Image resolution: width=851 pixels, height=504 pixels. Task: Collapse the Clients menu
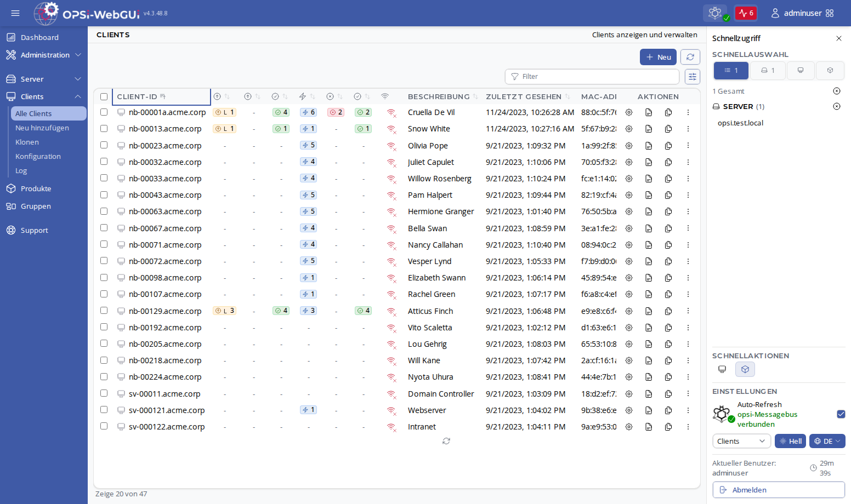[44, 96]
